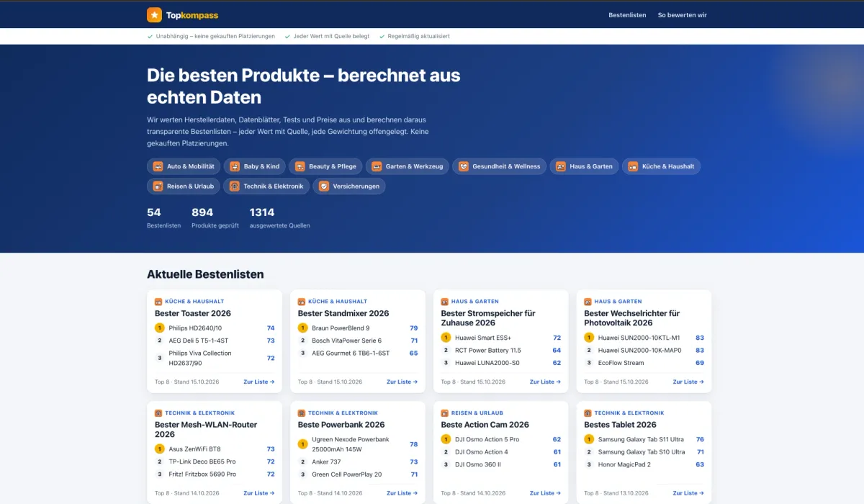
Task: Click rank 1 badge beside Philips HD2640/10
Action: point(159,328)
